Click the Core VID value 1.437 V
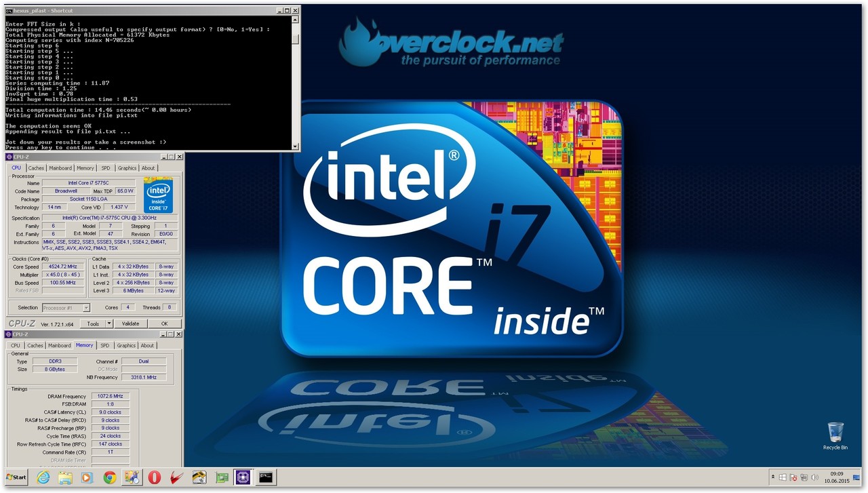868x493 pixels. pyautogui.click(x=119, y=208)
